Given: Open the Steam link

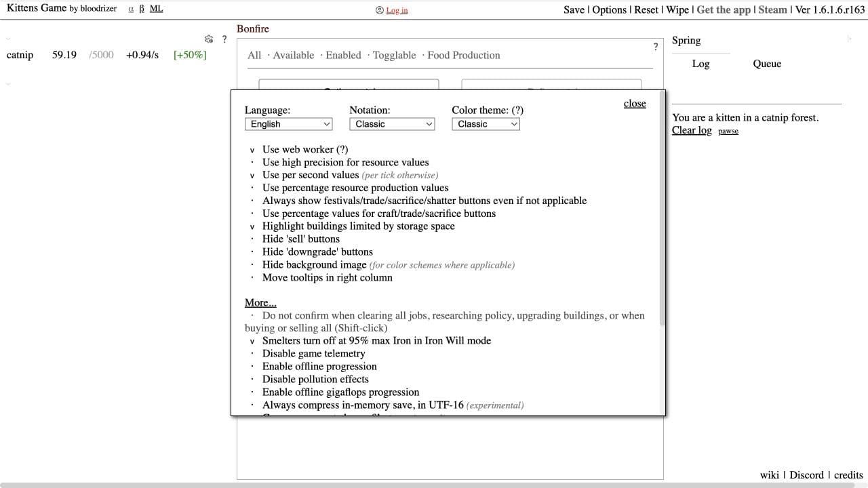Looking at the screenshot, I should pyautogui.click(x=773, y=9).
